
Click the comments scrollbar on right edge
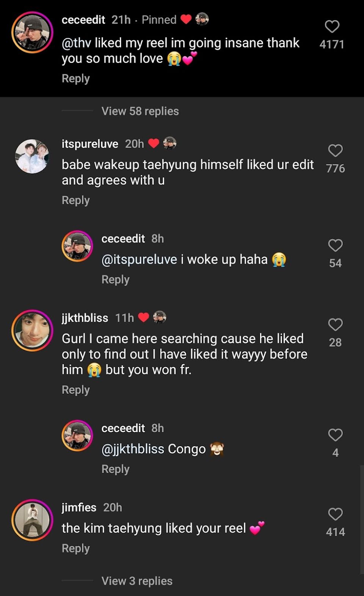(x=361, y=519)
